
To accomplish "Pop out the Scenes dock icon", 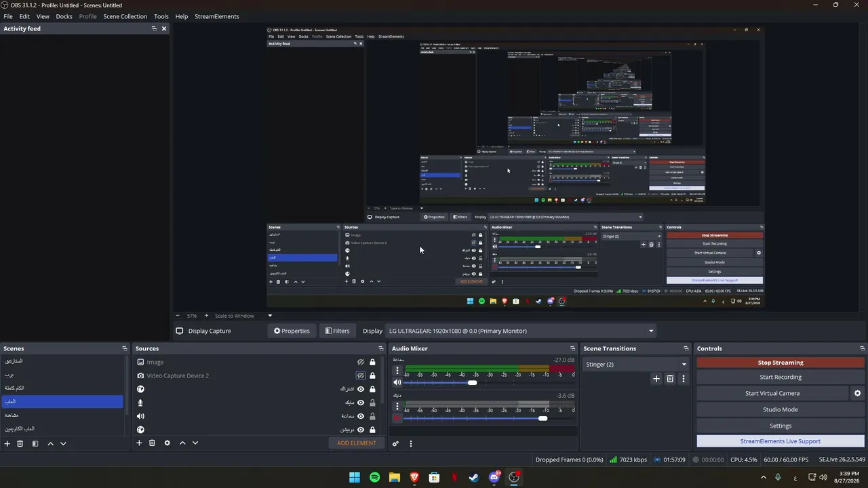I will tap(124, 348).
